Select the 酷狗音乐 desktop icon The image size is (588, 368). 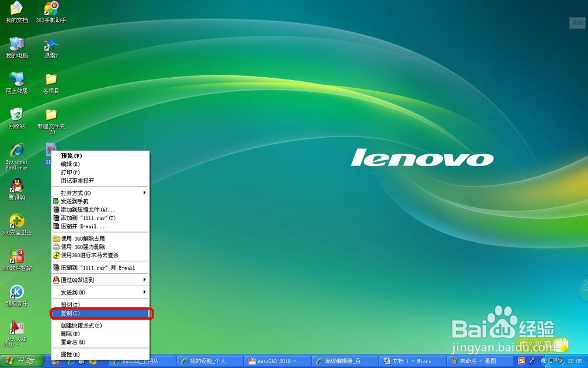tap(16, 296)
